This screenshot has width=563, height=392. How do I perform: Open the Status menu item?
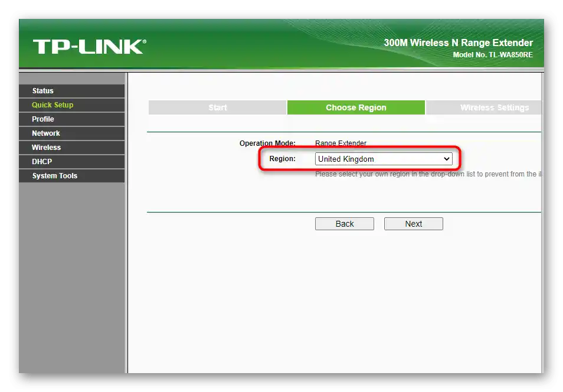72,91
